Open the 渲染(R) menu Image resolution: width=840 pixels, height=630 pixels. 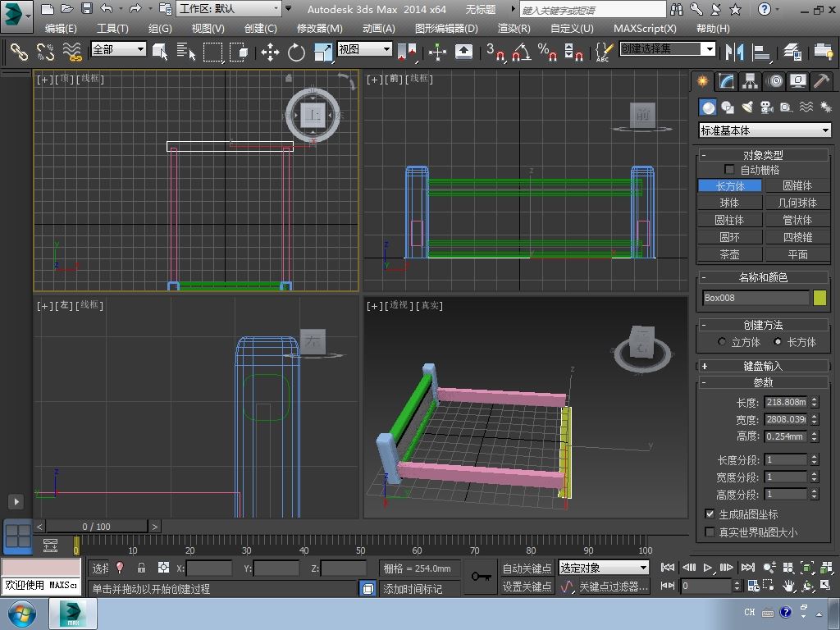514,28
